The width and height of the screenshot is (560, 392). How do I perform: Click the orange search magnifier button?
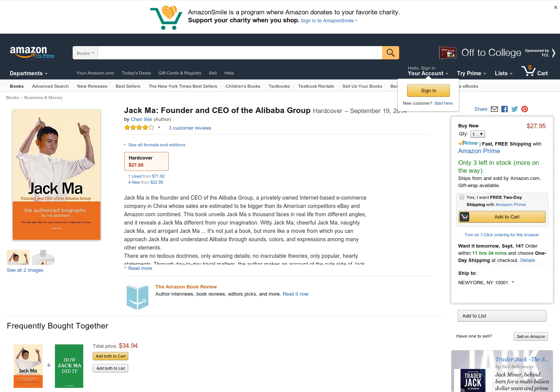(390, 53)
